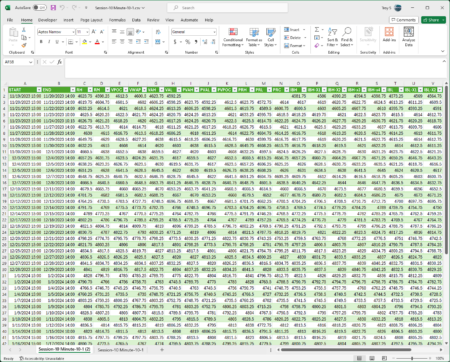Click the Format as Table icon
450x362 pixels.
coord(254,37)
